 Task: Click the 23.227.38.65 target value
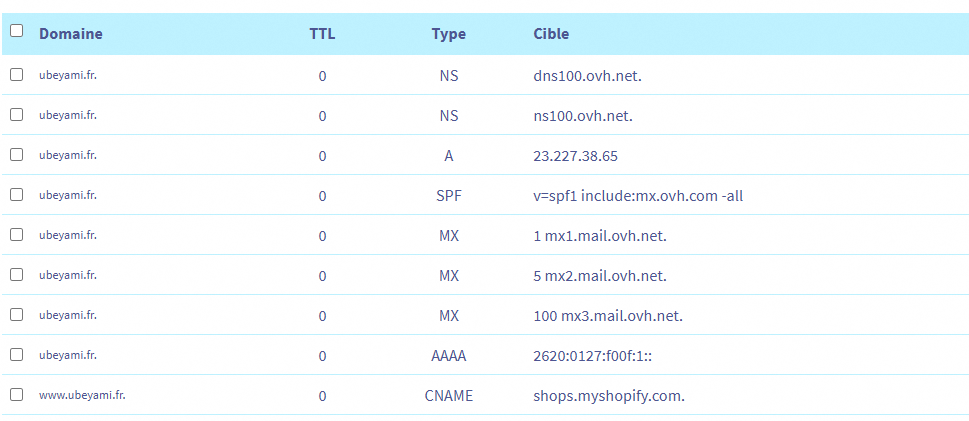pos(577,156)
